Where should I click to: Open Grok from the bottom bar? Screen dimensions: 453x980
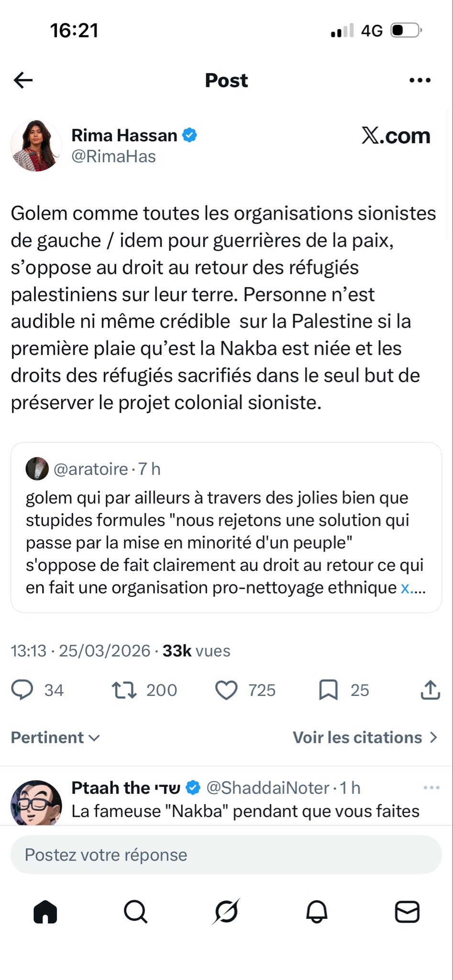click(x=226, y=912)
